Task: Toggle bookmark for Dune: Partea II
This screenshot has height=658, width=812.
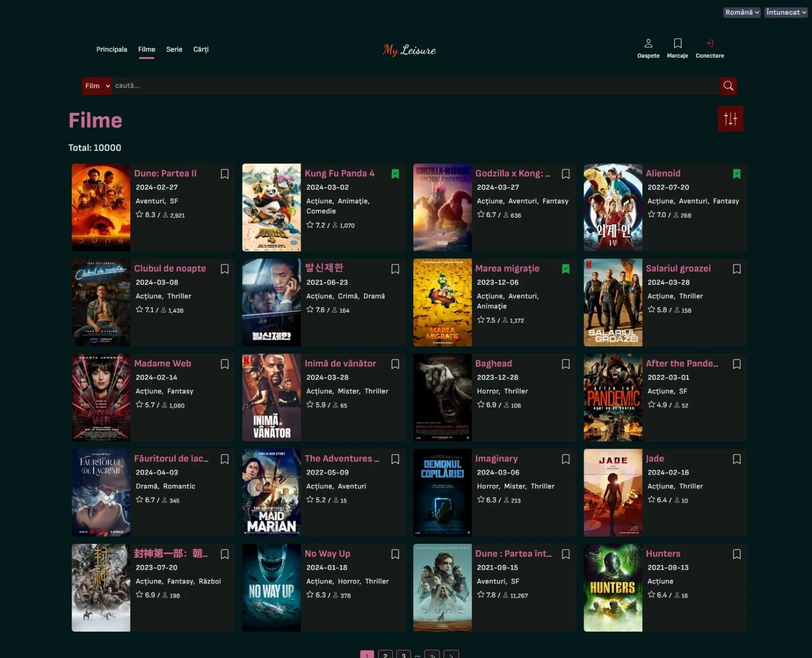Action: coord(224,174)
